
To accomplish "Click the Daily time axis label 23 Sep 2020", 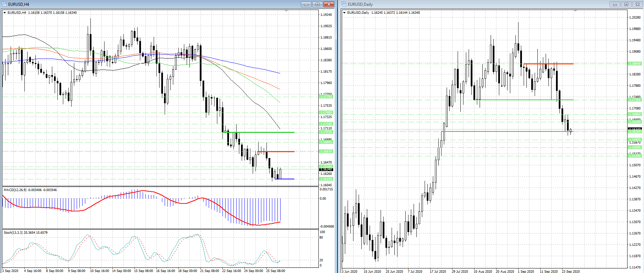I will click(x=571, y=271).
